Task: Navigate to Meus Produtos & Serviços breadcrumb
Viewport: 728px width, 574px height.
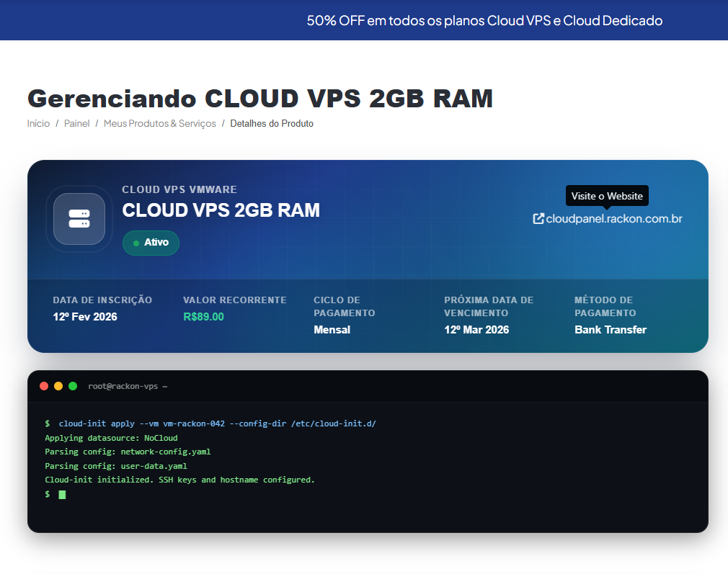Action: tap(159, 124)
